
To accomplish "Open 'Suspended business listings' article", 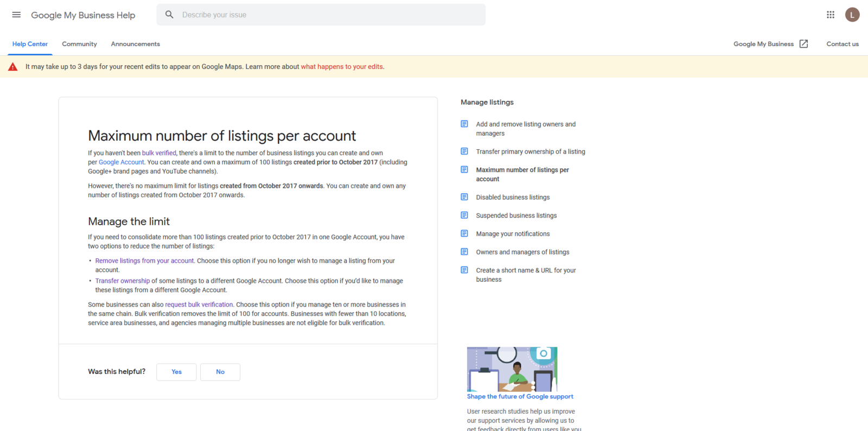I will 516,215.
